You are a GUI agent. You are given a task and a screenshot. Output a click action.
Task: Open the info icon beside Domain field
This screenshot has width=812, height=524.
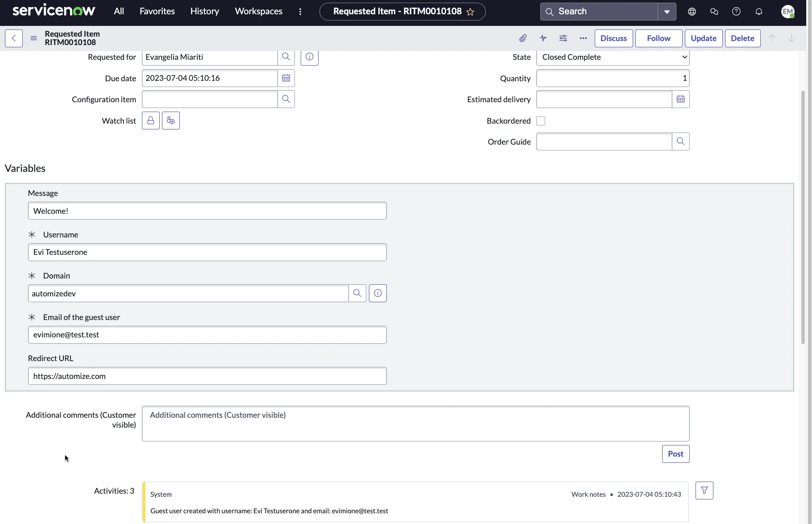[377, 293]
